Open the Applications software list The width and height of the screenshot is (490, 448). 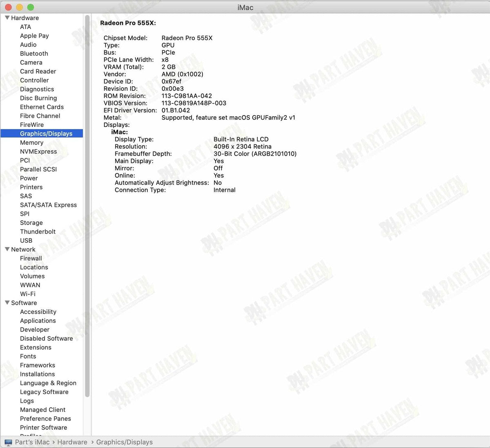[38, 321]
